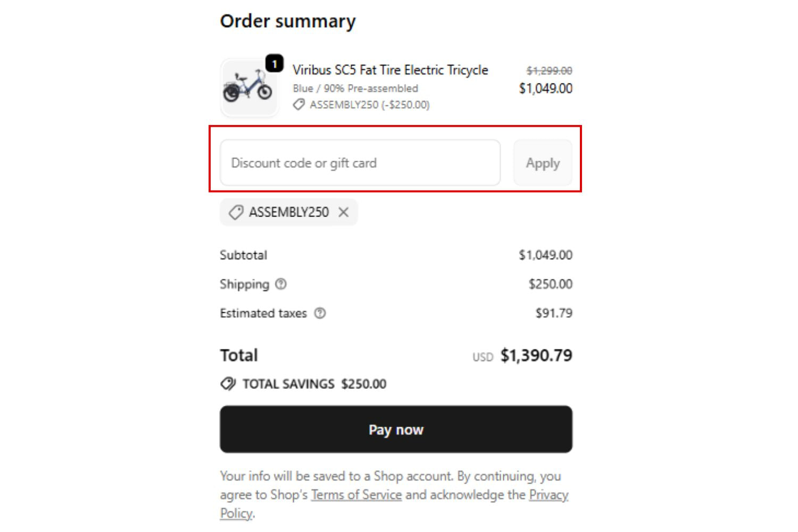
Task: Open the Estimated taxes info icon
Action: pyautogui.click(x=320, y=313)
